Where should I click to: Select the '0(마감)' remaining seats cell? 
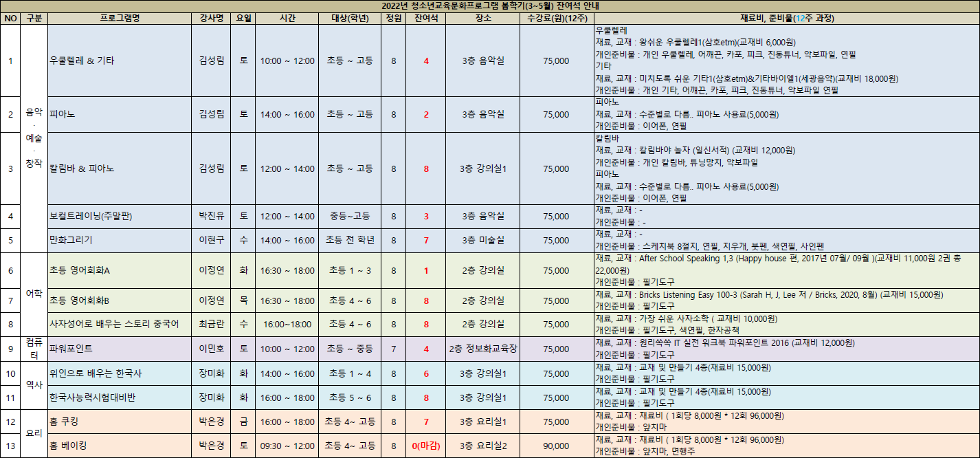coord(426,446)
